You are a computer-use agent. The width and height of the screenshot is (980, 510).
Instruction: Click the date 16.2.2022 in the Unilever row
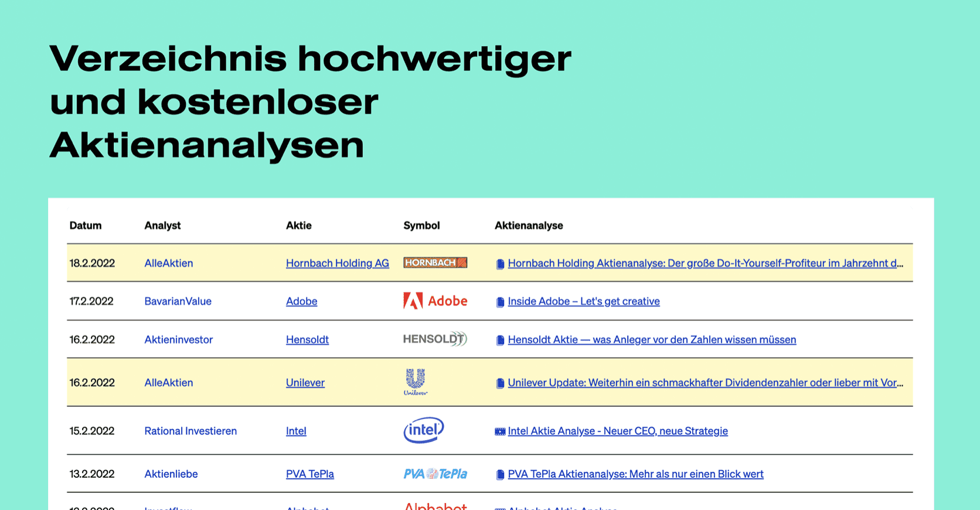click(92, 383)
